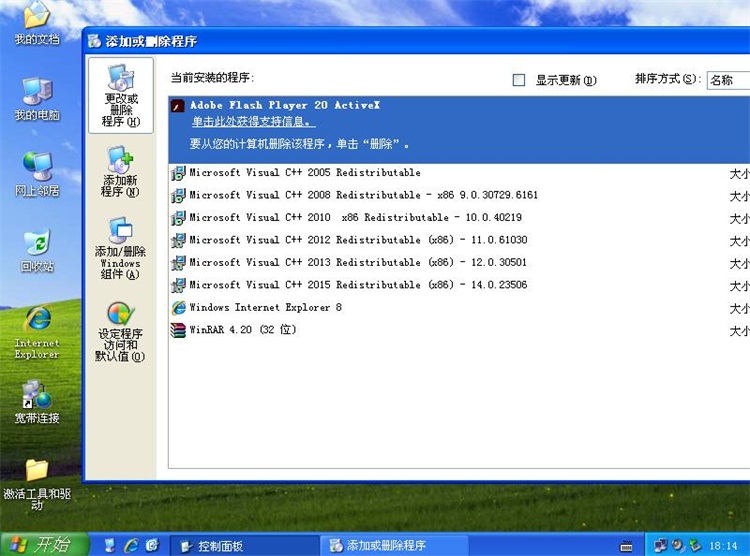Click Show Desktop quick launch icon

pyautogui.click(x=110, y=545)
